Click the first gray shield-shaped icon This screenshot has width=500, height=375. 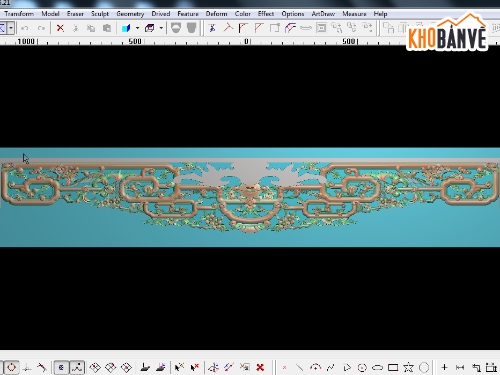[x=176, y=28]
